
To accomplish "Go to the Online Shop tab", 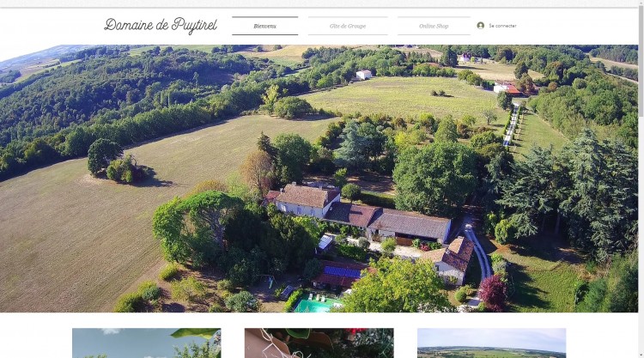I will pos(434,26).
